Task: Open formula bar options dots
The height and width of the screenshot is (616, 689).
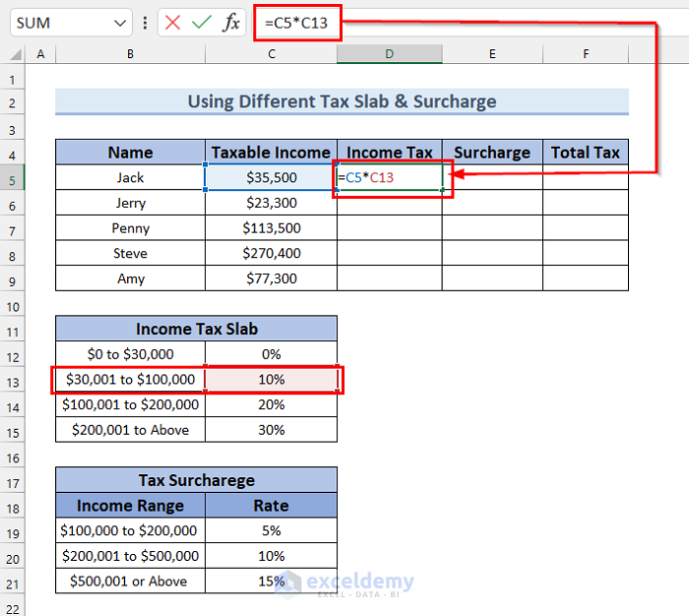Action: 145,23
